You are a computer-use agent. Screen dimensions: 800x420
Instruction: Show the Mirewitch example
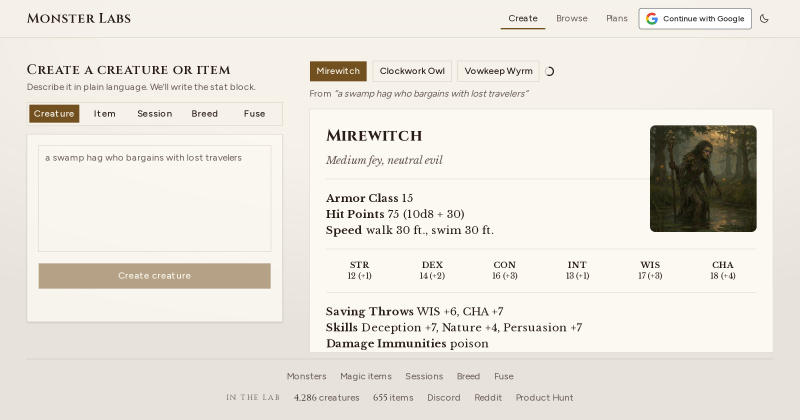(338, 71)
